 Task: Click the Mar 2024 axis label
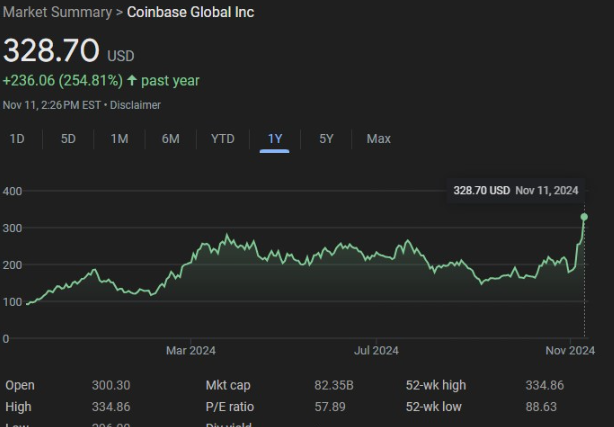pyautogui.click(x=191, y=350)
